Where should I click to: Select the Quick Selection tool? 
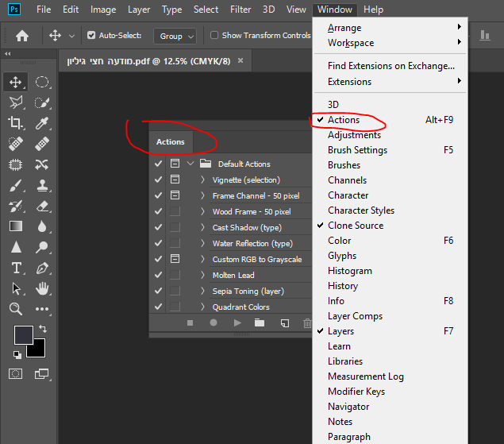(42, 102)
